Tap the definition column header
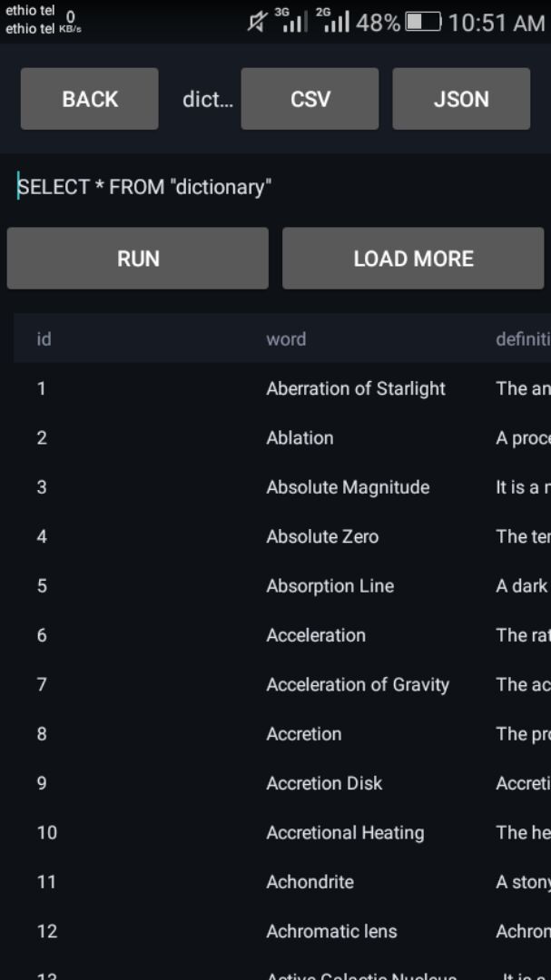Image resolution: width=551 pixels, height=980 pixels. [523, 339]
